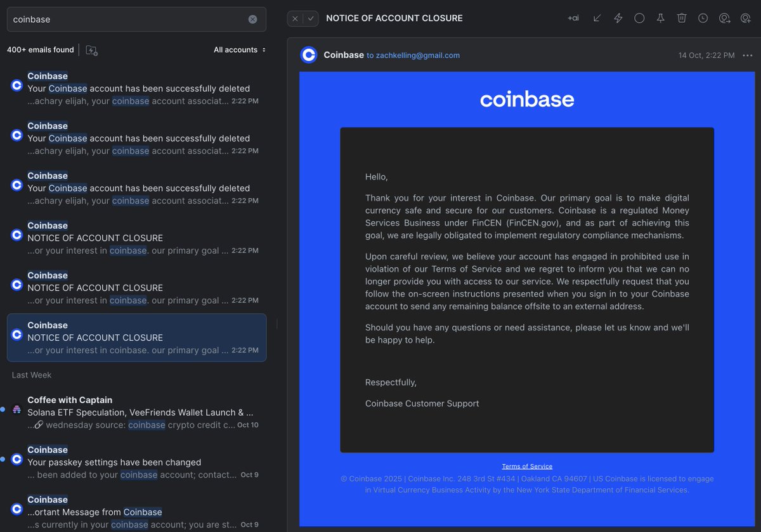This screenshot has width=761, height=532.
Task: Move this email to trash
Action: [682, 18]
